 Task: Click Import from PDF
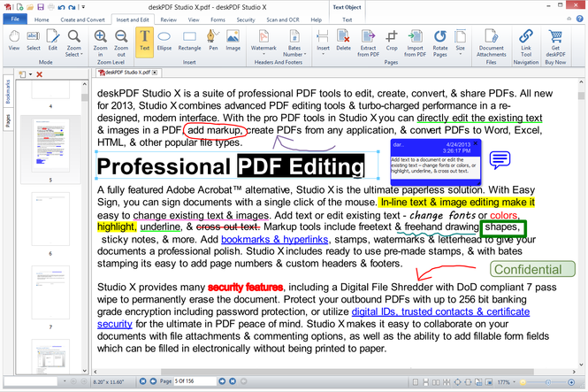pyautogui.click(x=415, y=43)
